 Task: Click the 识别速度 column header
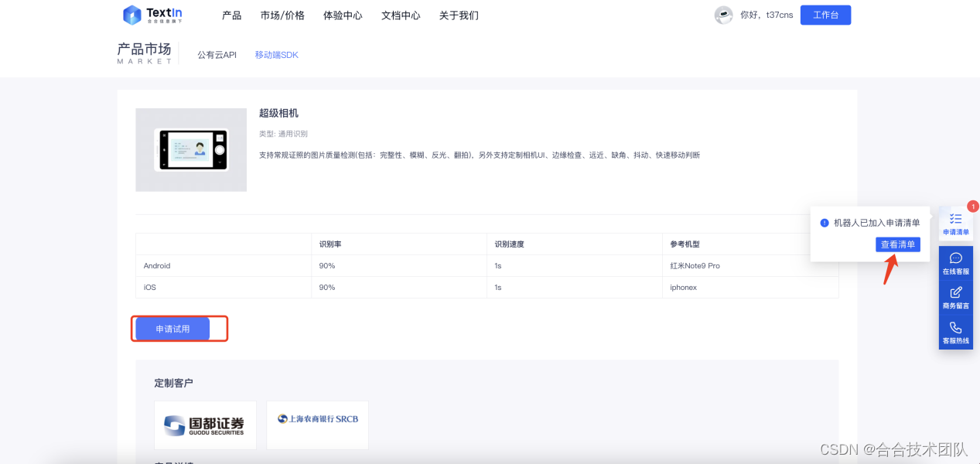[509, 244]
